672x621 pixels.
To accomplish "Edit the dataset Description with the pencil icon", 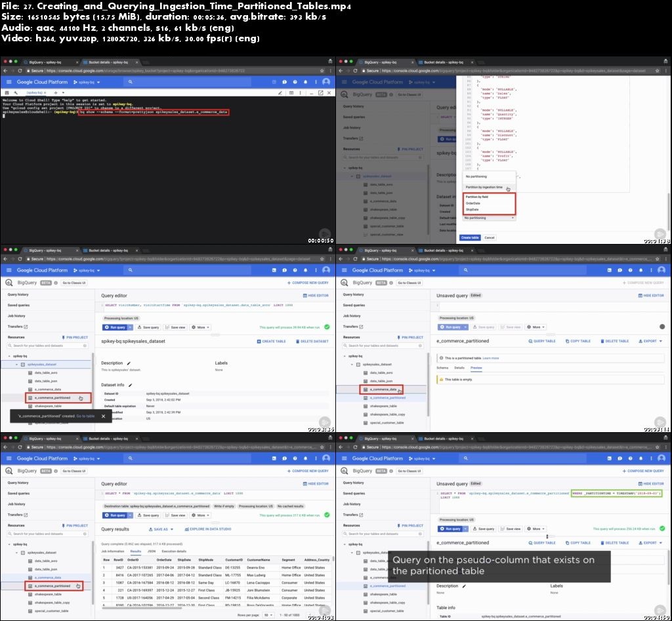I will [129, 363].
